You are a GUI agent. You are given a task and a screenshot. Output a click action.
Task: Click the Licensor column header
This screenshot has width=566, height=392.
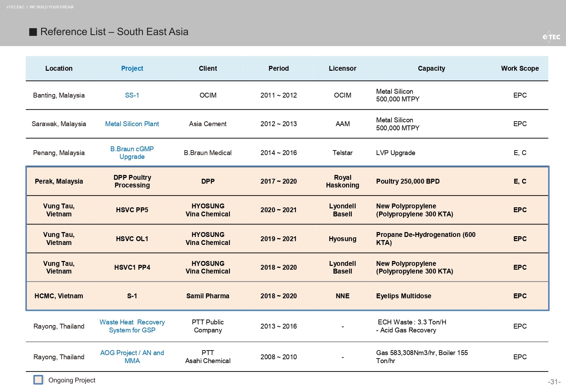[x=342, y=68]
